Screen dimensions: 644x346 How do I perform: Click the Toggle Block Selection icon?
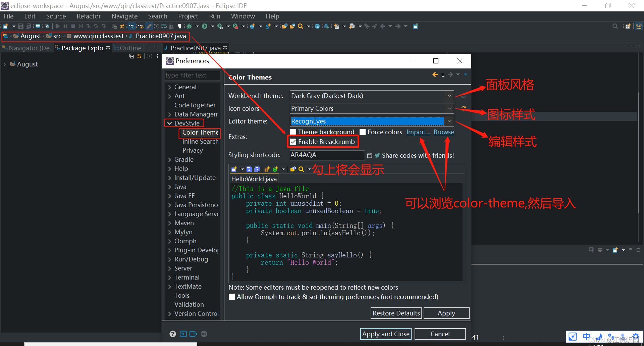pos(172,26)
